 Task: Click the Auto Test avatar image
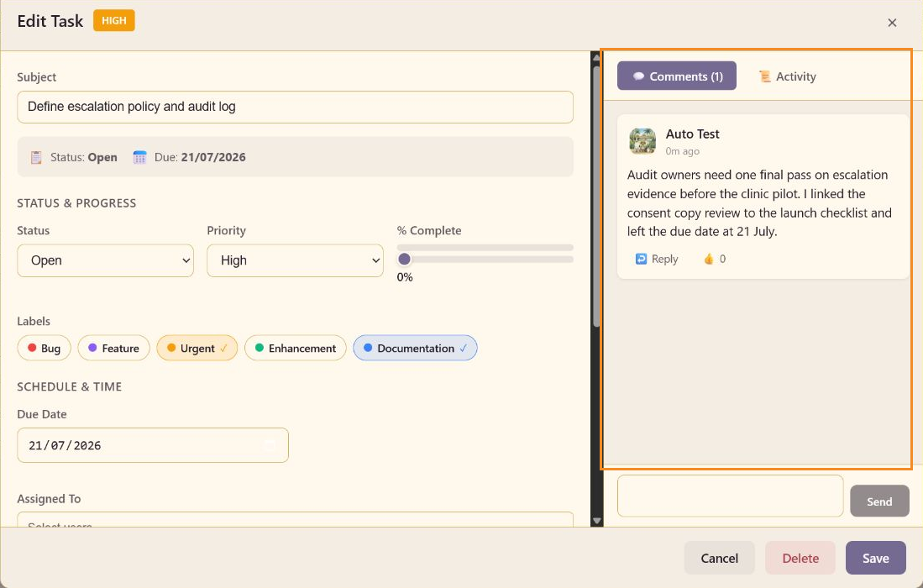[x=642, y=141]
